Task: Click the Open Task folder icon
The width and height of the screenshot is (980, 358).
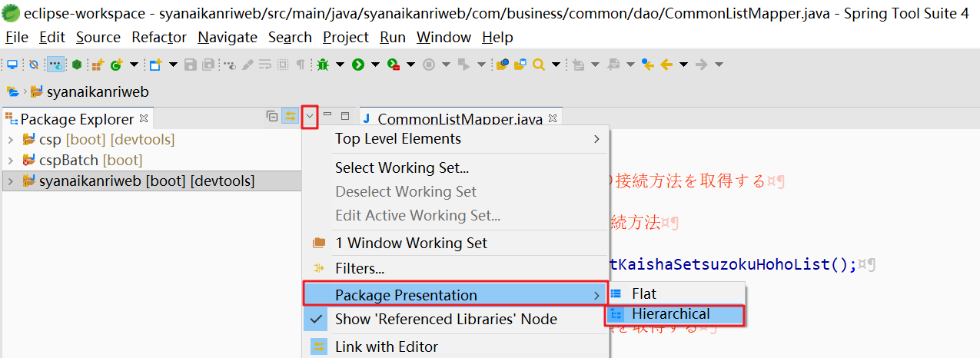Action: click(x=520, y=65)
